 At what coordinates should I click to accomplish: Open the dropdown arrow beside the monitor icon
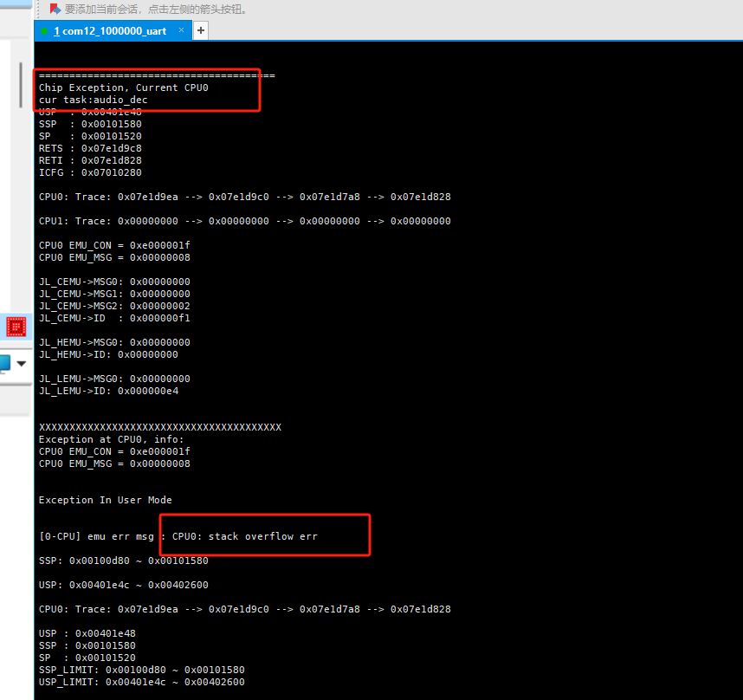tap(22, 364)
